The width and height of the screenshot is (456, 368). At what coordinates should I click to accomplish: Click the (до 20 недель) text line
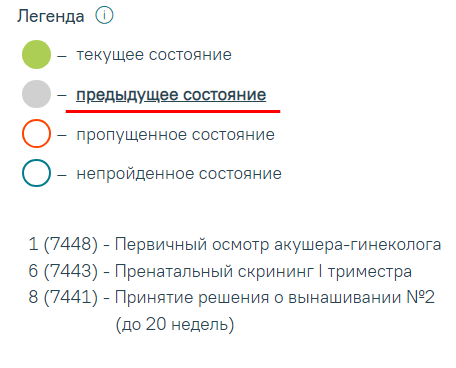coord(175,324)
